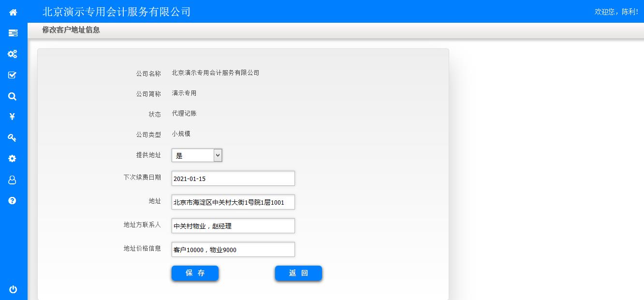Click the 提供地址 label
The height and width of the screenshot is (300, 644).
coord(148,155)
